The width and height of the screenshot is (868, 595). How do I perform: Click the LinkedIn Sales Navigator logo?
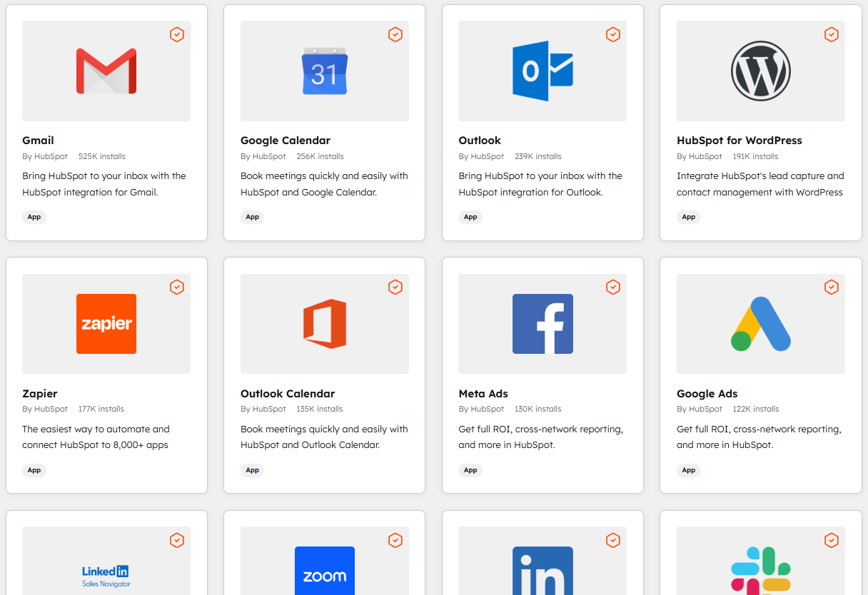click(x=106, y=575)
